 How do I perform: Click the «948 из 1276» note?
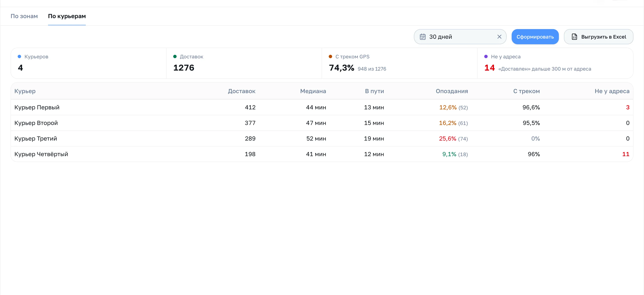372,69
